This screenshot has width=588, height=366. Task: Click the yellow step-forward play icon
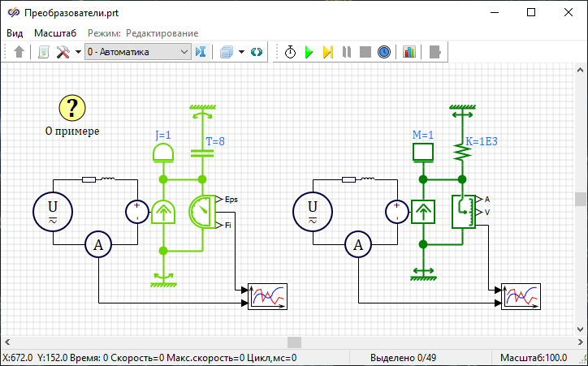[328, 52]
